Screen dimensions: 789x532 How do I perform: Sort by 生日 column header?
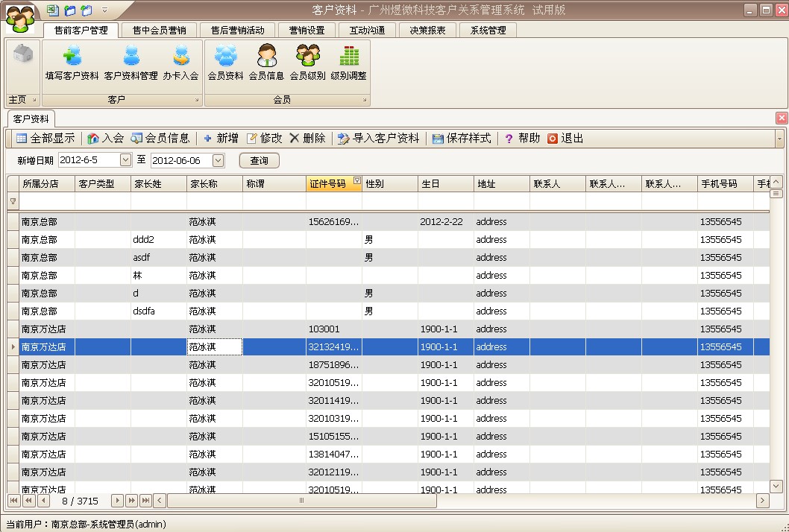446,183
